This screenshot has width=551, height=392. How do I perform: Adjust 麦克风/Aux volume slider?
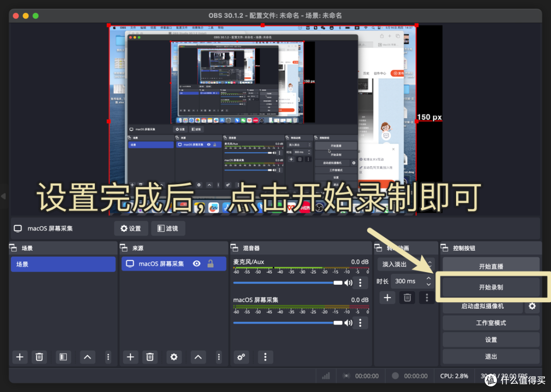point(287,283)
